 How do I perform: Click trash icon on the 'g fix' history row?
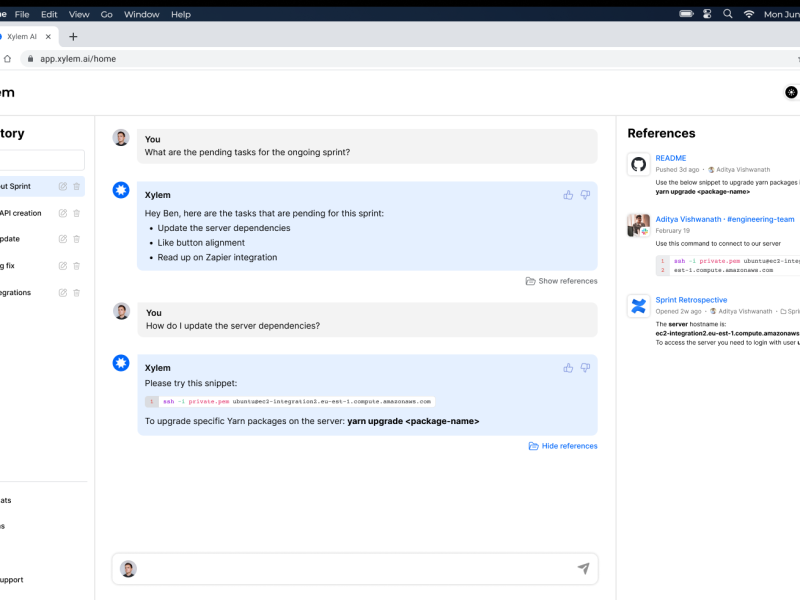click(77, 266)
